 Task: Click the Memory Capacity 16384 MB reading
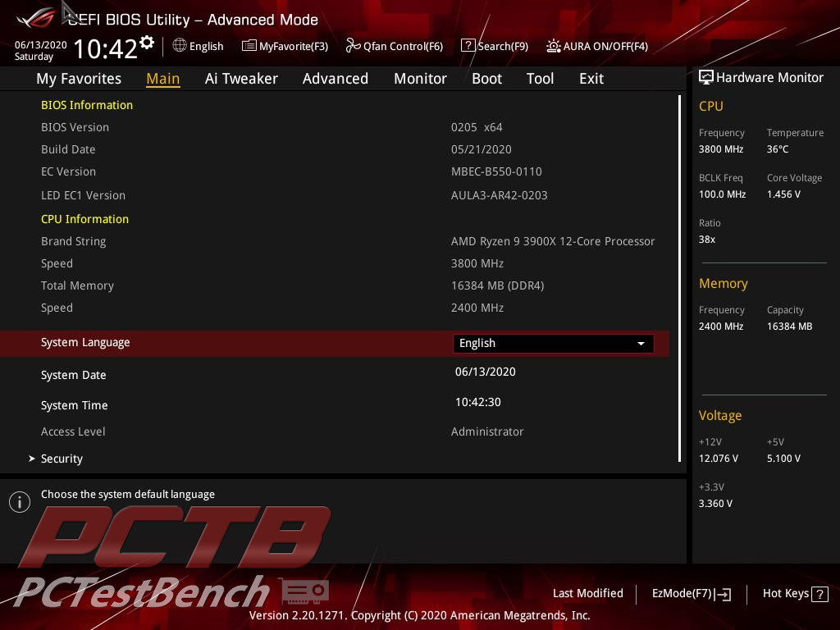(790, 326)
